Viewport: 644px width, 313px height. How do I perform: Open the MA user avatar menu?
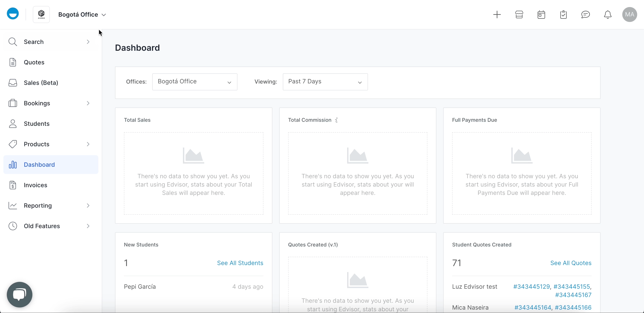630,14
